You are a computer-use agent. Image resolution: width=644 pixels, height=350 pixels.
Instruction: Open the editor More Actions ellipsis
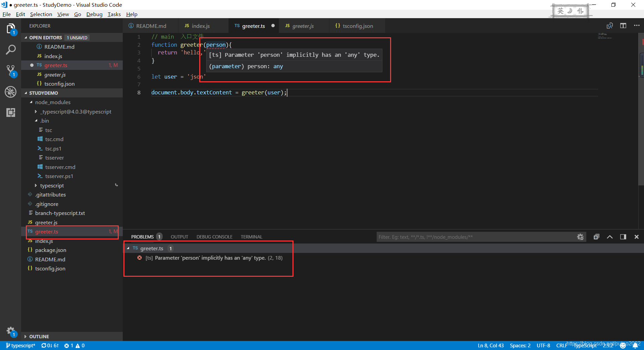coord(637,26)
